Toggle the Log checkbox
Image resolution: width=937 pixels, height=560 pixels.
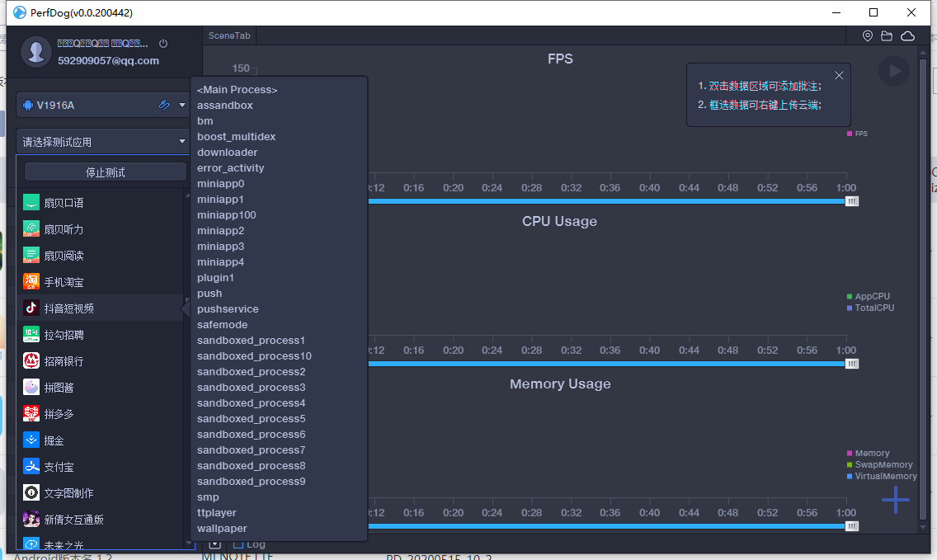click(x=238, y=544)
